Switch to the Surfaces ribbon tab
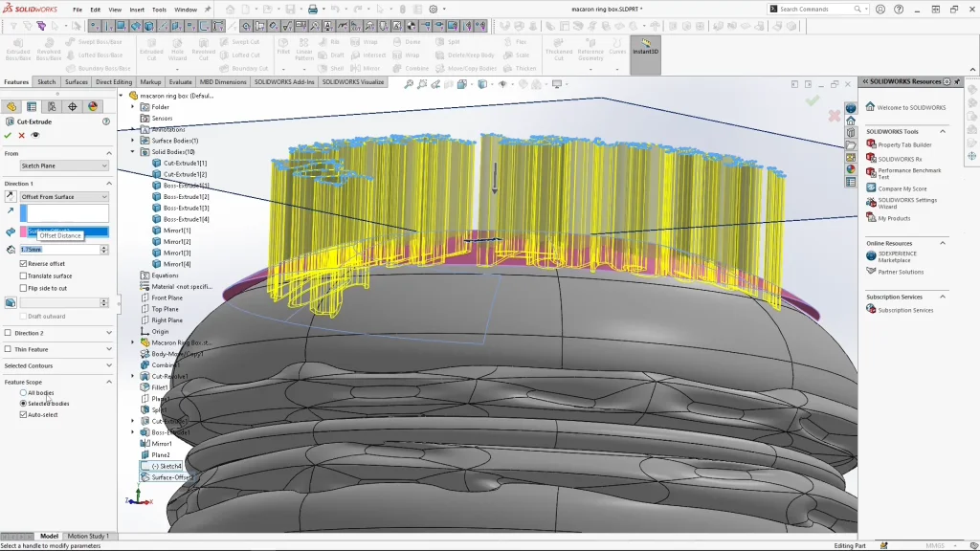Screen dimensions: 980x551 77,82
